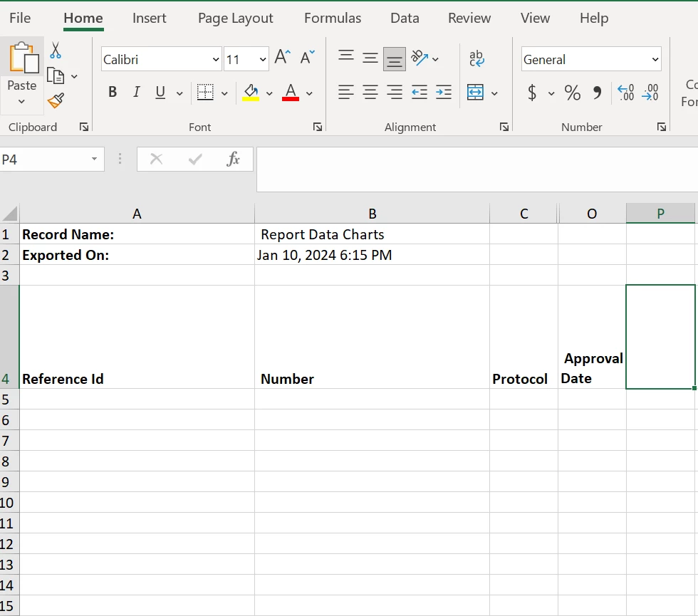Center text horizontally
The width and height of the screenshot is (698, 616).
[x=370, y=92]
